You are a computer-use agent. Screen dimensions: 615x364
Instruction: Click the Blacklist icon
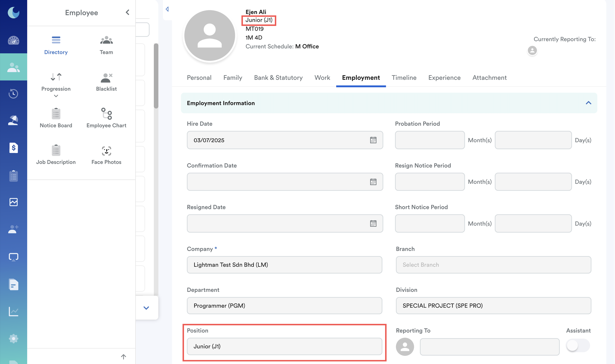point(106,78)
